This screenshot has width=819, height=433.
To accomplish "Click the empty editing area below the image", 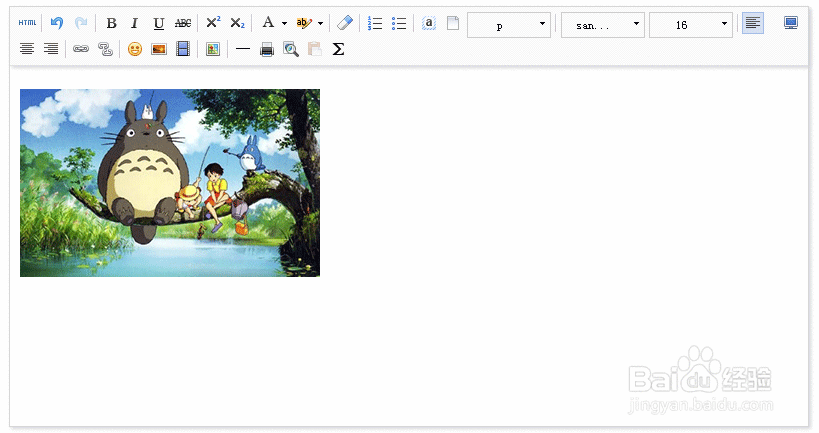I will [408, 350].
